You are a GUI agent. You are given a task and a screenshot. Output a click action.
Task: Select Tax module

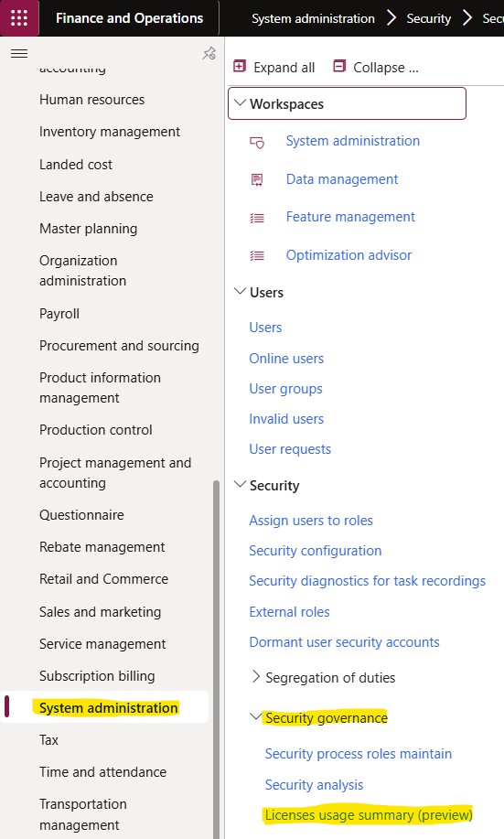click(48, 740)
